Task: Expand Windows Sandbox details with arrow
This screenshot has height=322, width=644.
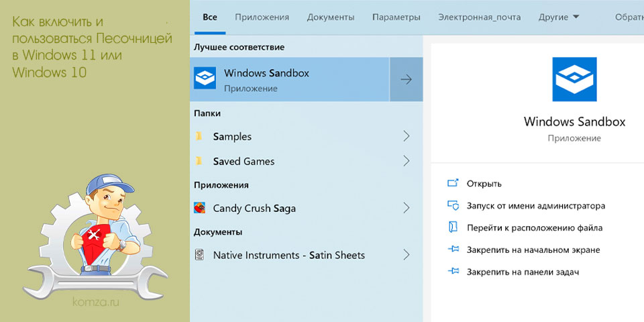Action: (407, 79)
